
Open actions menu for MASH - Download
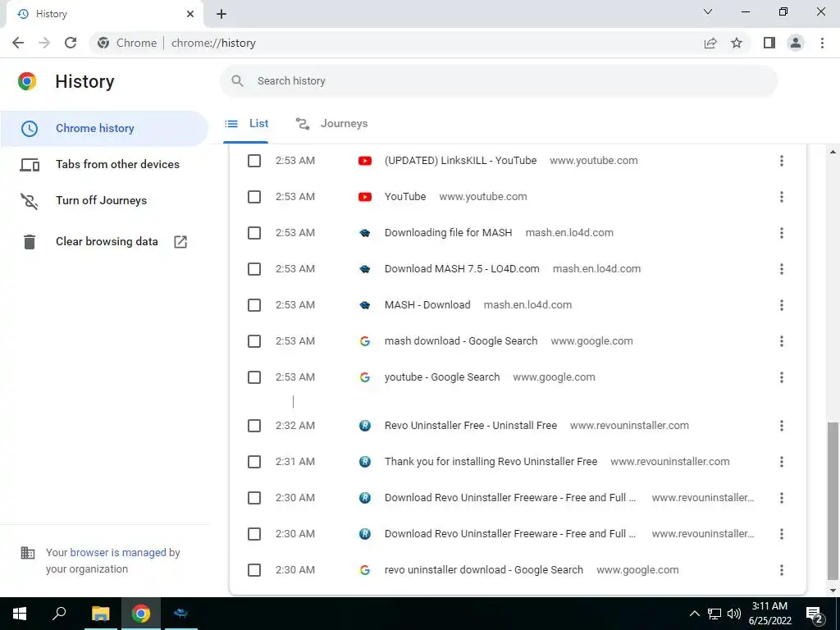[x=782, y=305]
